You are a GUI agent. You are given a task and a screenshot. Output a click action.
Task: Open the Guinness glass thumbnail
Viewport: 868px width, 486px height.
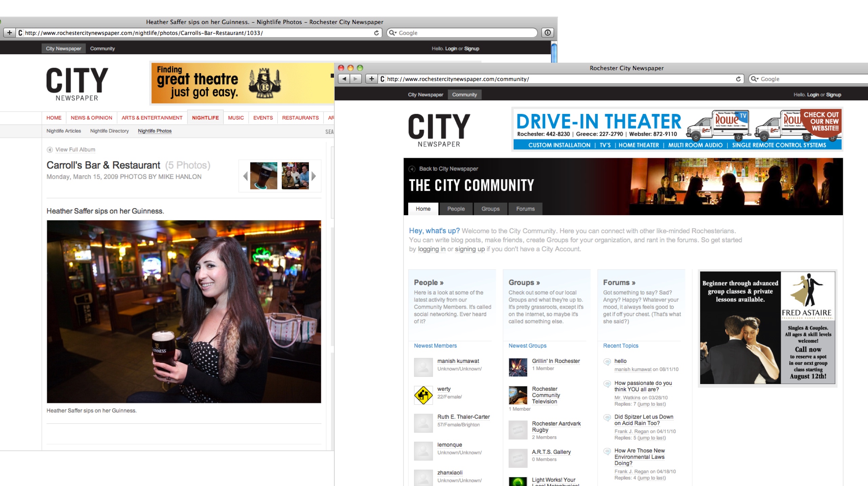pyautogui.click(x=263, y=176)
